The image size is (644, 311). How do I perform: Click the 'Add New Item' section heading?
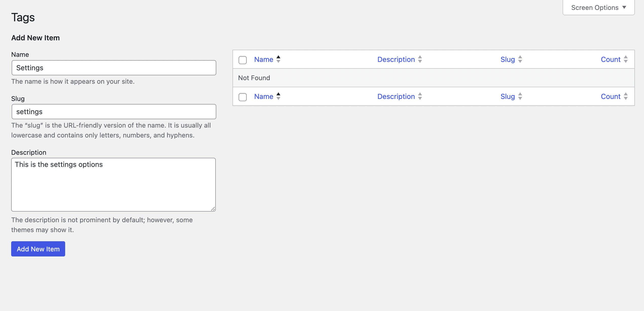coord(35,38)
